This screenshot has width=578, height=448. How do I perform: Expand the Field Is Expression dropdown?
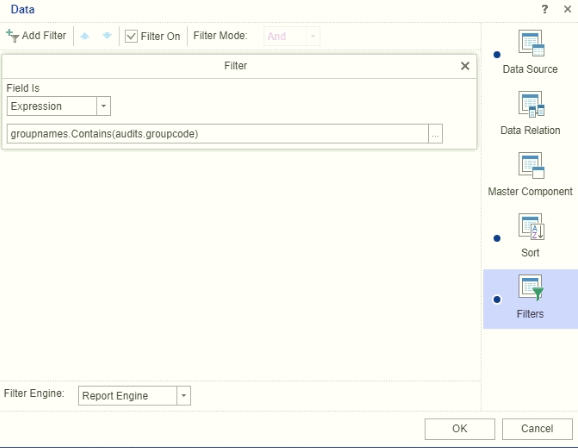click(104, 106)
